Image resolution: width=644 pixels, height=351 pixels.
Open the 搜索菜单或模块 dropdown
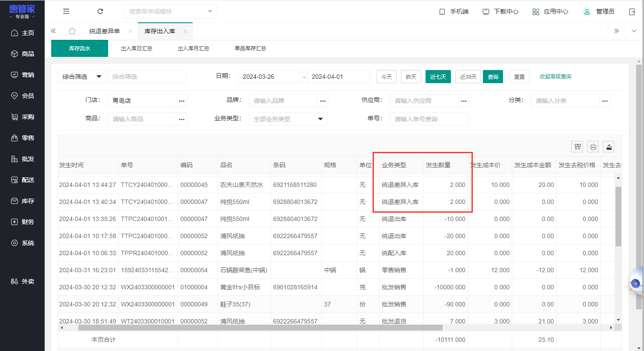171,11
